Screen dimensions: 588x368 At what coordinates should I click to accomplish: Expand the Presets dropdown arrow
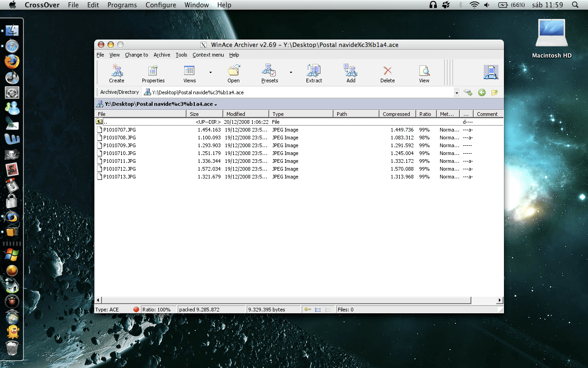(x=291, y=72)
